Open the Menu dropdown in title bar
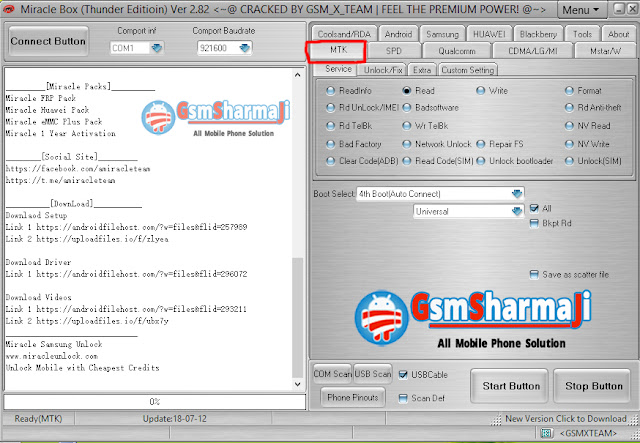Image resolution: width=640 pixels, height=443 pixels. click(581, 10)
